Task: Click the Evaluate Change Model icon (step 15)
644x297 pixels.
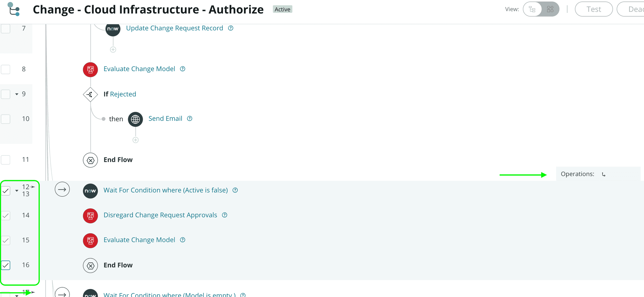Action: (x=90, y=240)
